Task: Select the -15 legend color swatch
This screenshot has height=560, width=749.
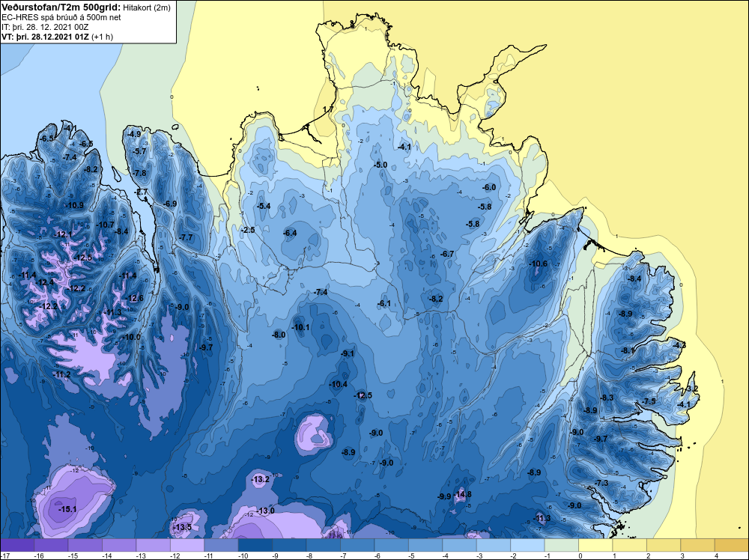Action: (85, 545)
